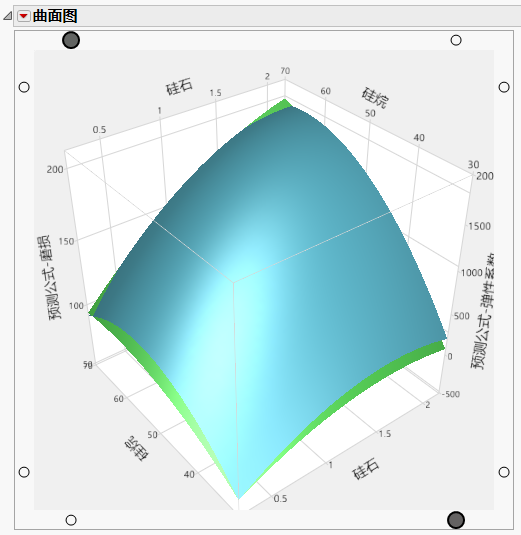Activate the hollow light circle at the bottom-left corner
This screenshot has width=521, height=535.
(71, 520)
